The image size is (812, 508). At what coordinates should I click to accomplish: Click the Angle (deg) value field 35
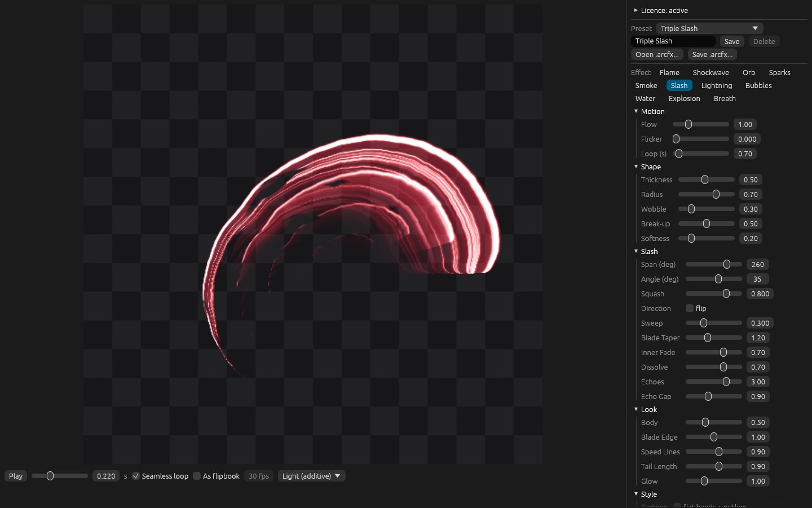tap(757, 279)
